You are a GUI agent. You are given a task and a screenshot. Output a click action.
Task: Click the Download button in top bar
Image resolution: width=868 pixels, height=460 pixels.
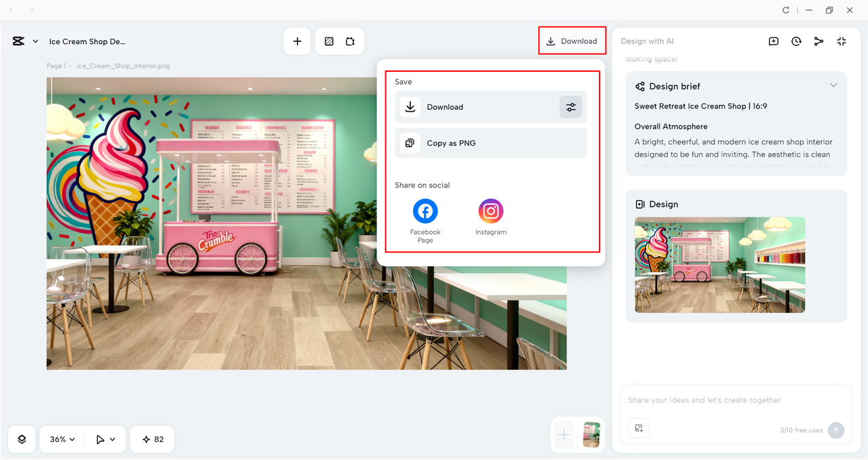pos(572,41)
